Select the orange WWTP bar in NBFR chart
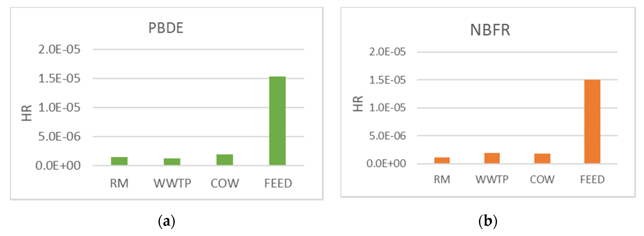The image size is (644, 236). pos(492,158)
